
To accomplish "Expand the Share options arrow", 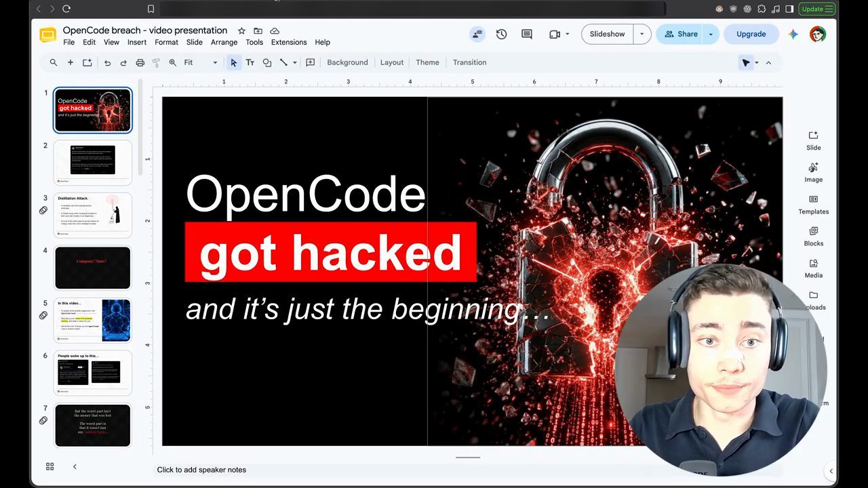I will [711, 34].
